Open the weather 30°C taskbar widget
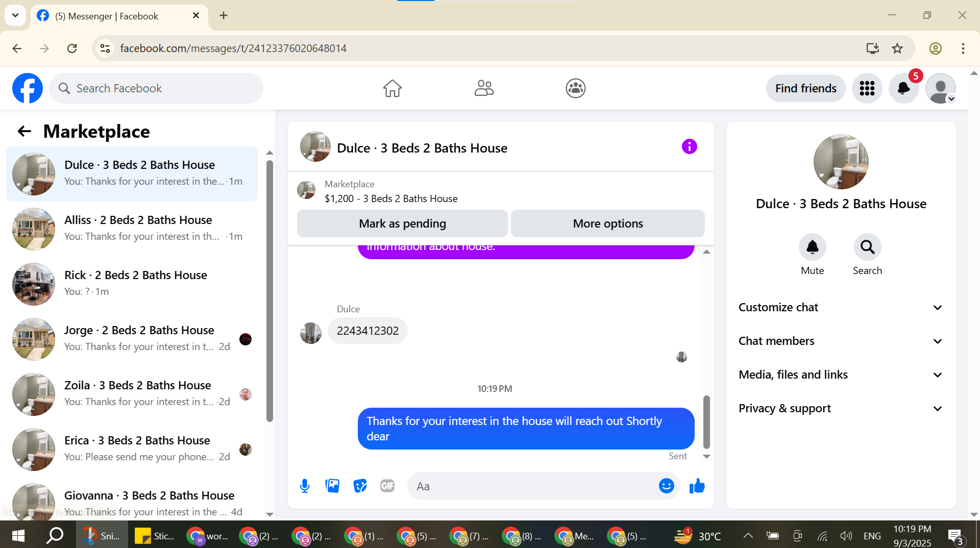 [698, 536]
